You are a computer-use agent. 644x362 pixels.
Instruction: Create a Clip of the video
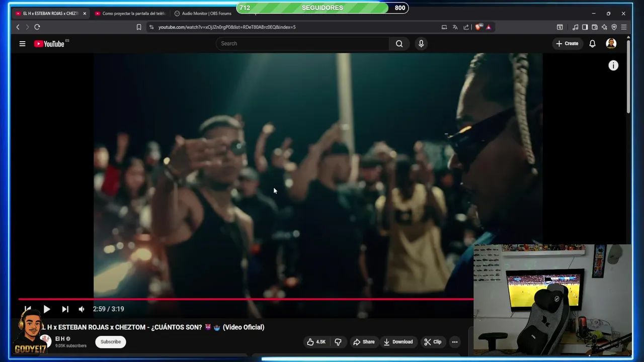[x=433, y=342]
